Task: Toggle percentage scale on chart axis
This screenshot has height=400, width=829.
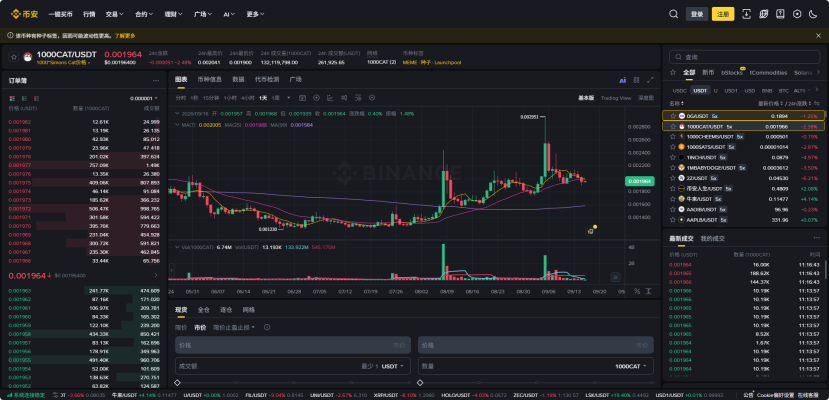Action: tap(637, 291)
